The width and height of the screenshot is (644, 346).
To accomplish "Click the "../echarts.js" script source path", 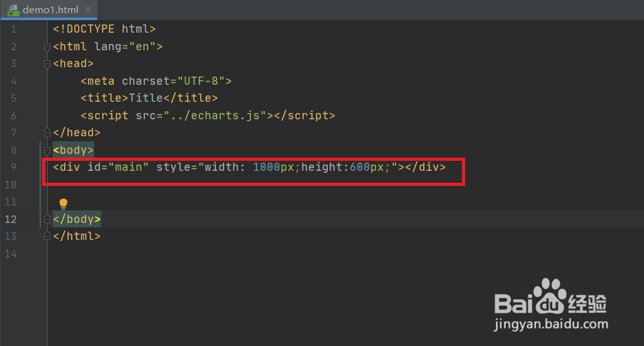I will [x=215, y=116].
